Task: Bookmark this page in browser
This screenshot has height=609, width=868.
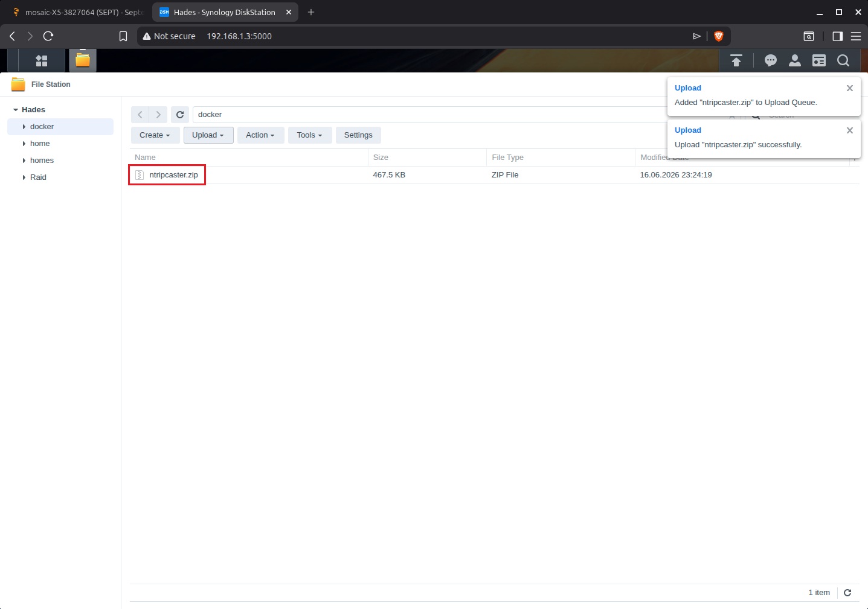Action: 123,36
